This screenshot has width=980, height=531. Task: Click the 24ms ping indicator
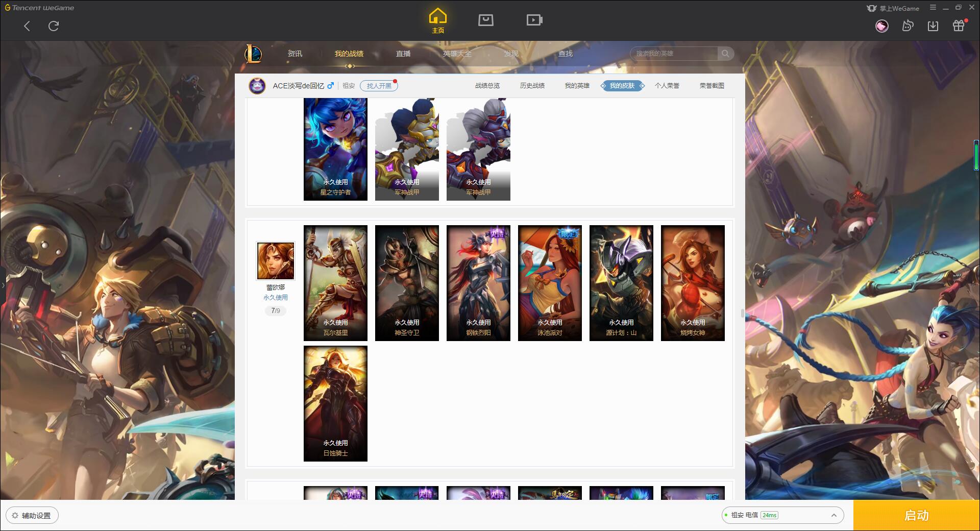[769, 515]
